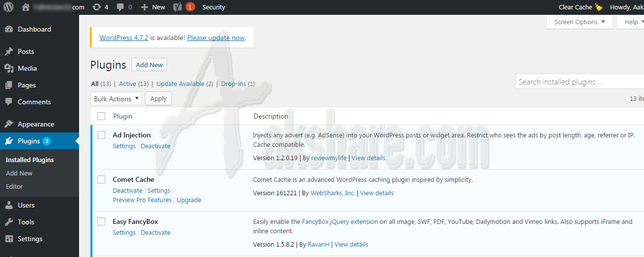Open the WordPress logo menu
Screen dimensions: 644x257
pyautogui.click(x=8, y=7)
